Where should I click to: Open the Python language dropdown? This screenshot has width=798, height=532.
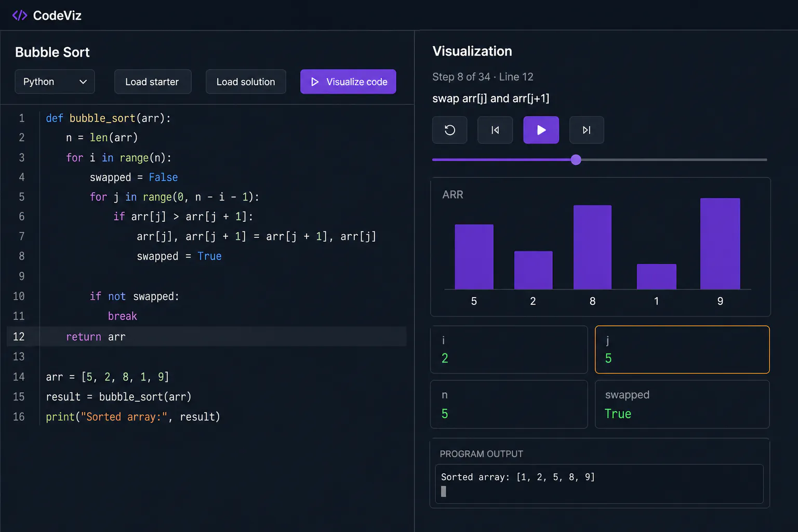pos(55,82)
